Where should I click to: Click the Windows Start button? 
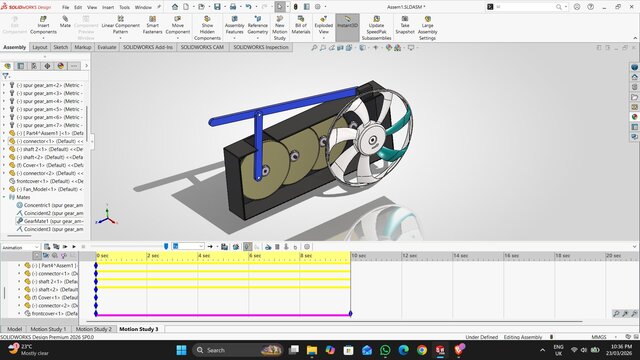click(x=181, y=350)
